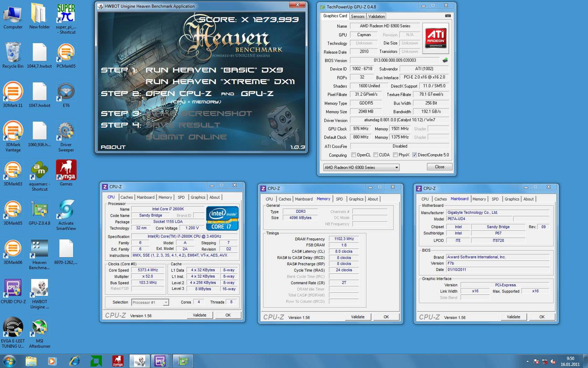Click Run Heaven "Xtreme" DX11 option

pyautogui.click(x=220, y=82)
